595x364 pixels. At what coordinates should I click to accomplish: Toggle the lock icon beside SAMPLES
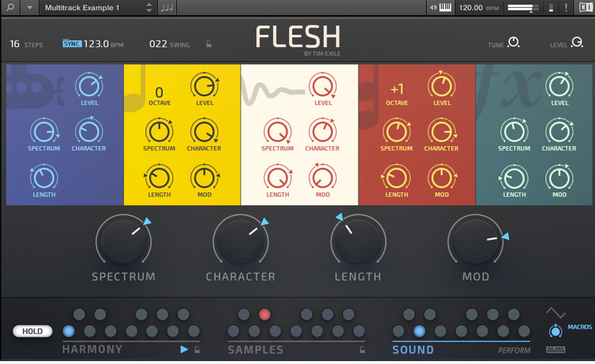362,350
